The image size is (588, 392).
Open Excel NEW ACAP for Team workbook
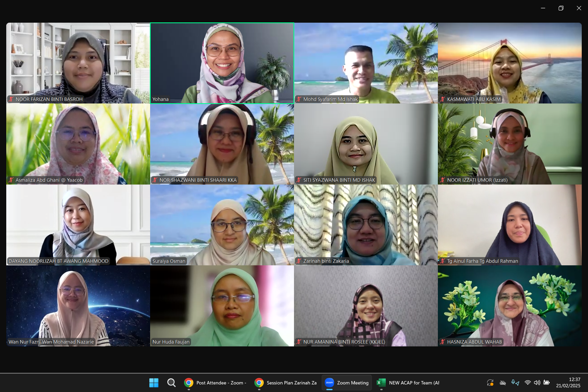pyautogui.click(x=408, y=383)
